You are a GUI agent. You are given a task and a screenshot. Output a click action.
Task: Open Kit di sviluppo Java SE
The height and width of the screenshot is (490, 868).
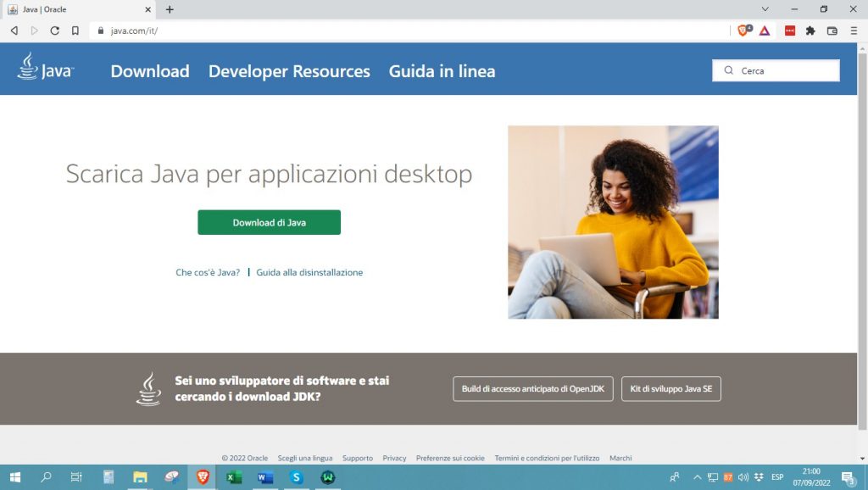click(x=670, y=388)
